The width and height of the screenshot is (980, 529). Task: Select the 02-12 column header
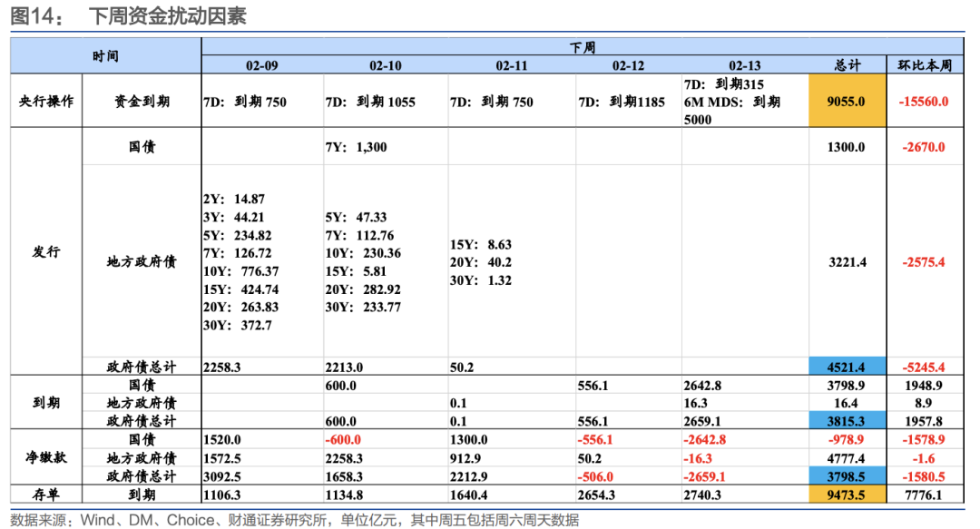pyautogui.click(x=629, y=66)
